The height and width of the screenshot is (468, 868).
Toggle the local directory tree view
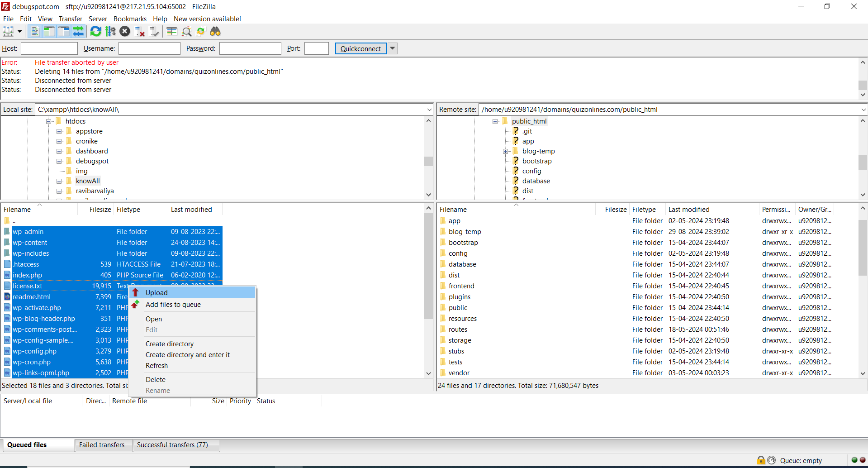coord(49,31)
